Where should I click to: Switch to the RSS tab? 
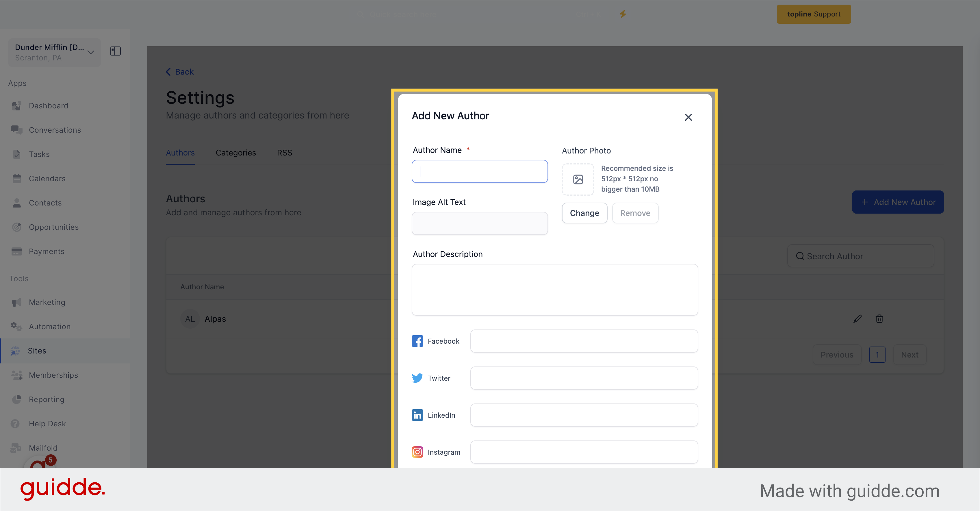pyautogui.click(x=285, y=153)
